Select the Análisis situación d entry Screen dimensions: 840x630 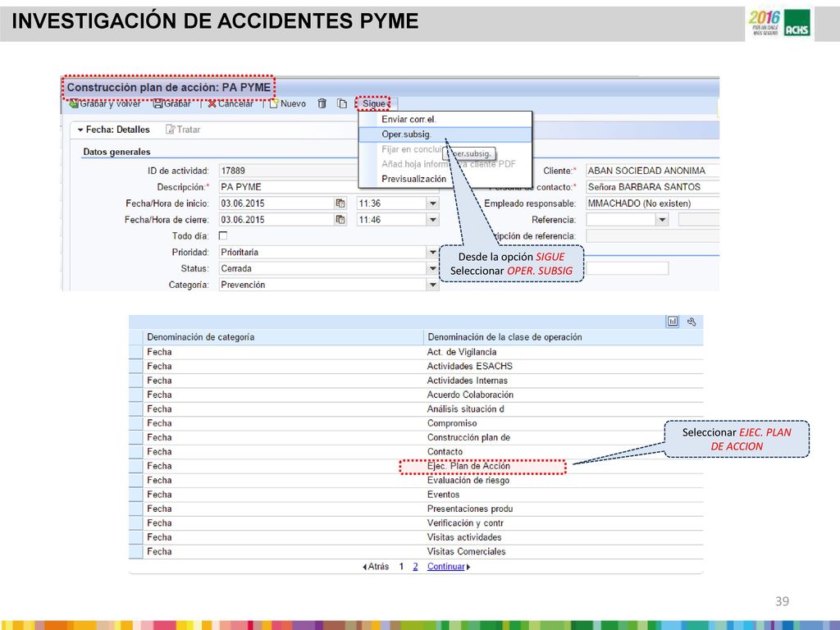(466, 409)
